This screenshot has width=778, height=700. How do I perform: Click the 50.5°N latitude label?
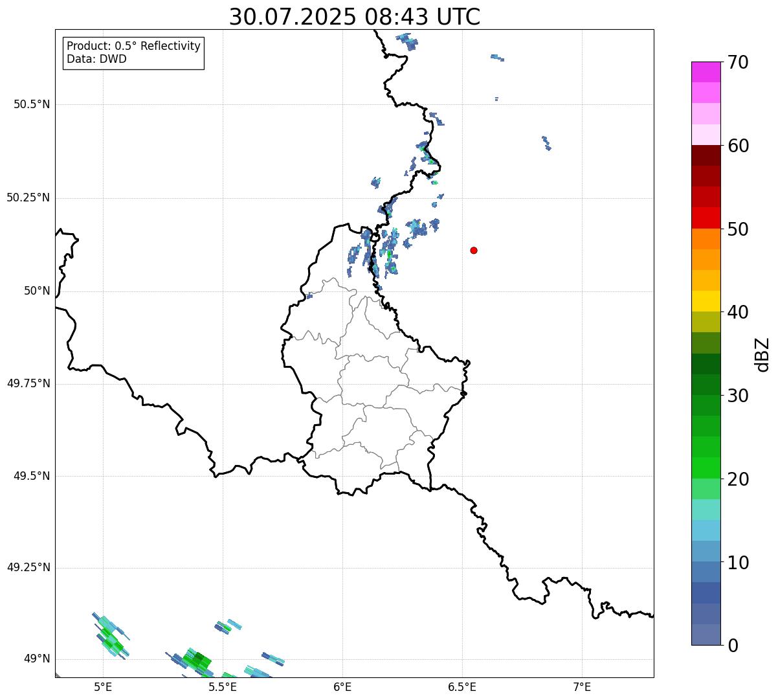coord(32,104)
